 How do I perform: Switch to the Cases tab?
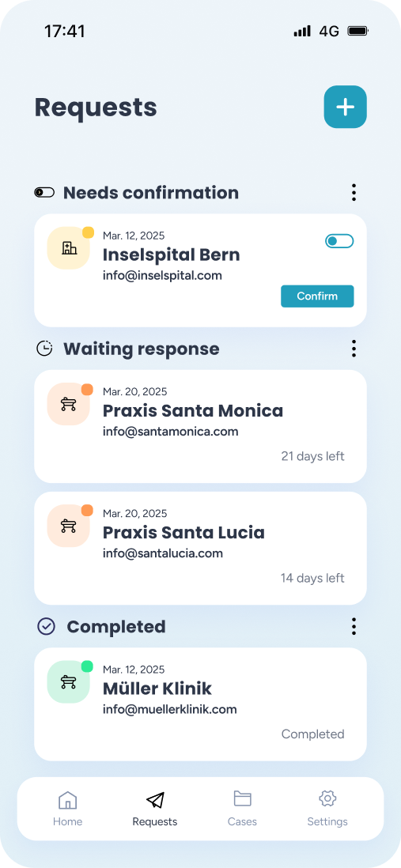click(x=242, y=808)
